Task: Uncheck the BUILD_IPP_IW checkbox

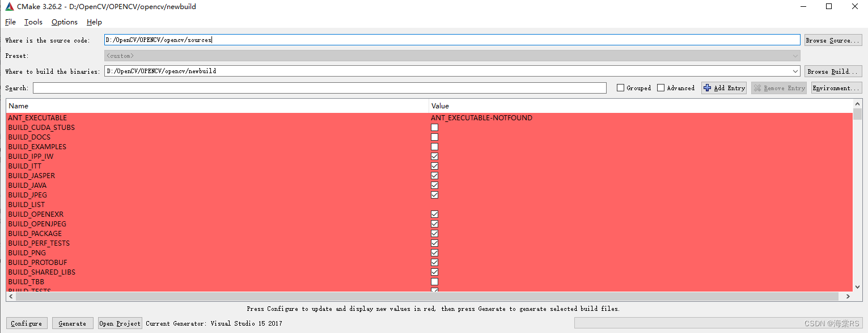Action: (x=434, y=157)
